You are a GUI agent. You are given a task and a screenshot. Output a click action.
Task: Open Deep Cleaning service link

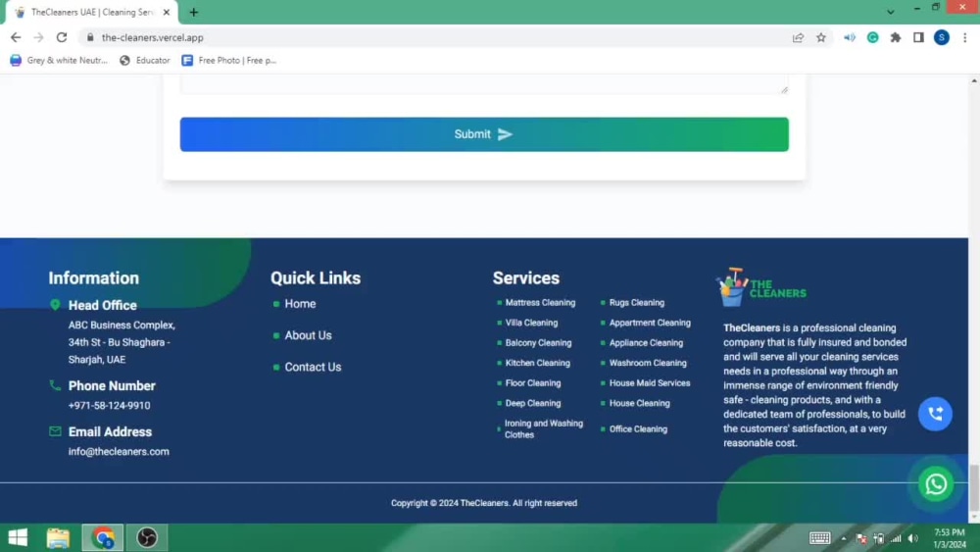tap(532, 403)
